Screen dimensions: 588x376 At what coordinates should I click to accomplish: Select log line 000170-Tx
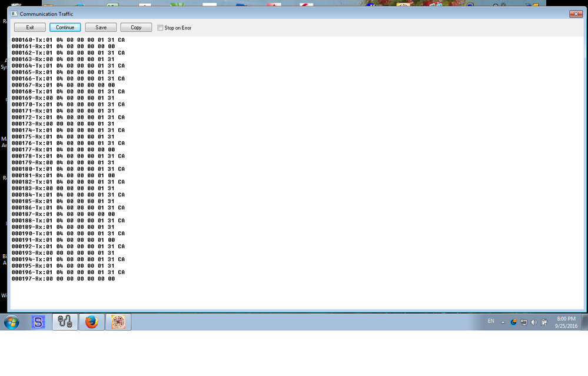click(68, 105)
